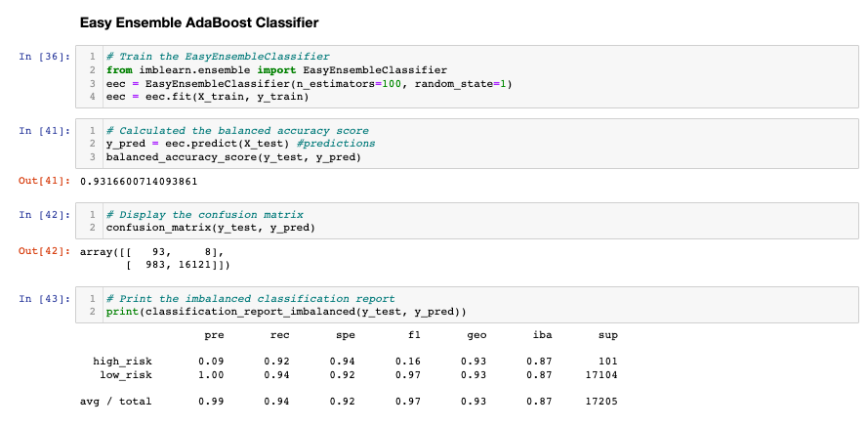The image size is (868, 427).
Task: Click avg / total support value 17205
Action: point(601,402)
